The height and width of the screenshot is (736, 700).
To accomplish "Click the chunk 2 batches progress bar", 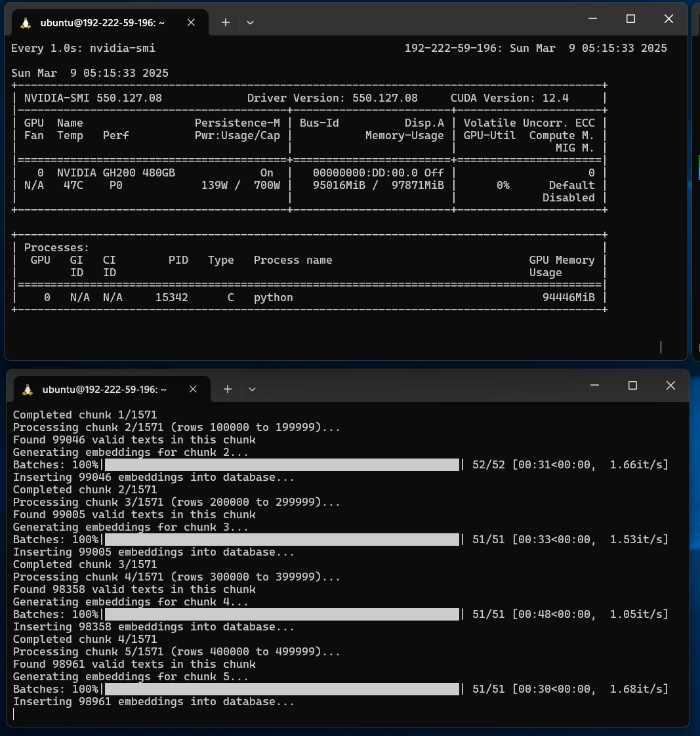I will coord(282,464).
